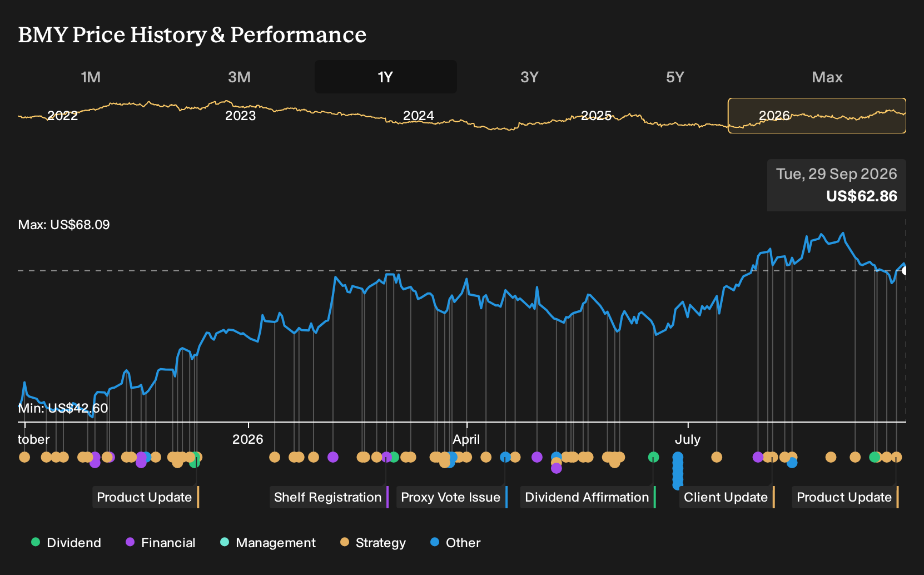Click purple financial dot under Shelf Registration line
This screenshot has width=924, height=575.
click(x=386, y=457)
